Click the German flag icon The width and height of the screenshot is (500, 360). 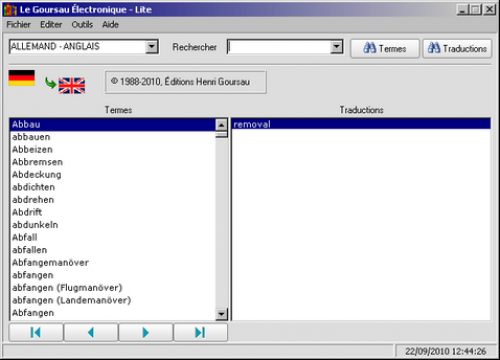point(22,78)
